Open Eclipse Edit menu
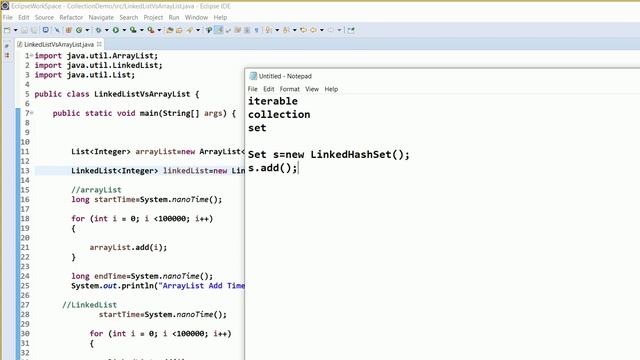Screen dimensions: 640x360 click(24, 18)
